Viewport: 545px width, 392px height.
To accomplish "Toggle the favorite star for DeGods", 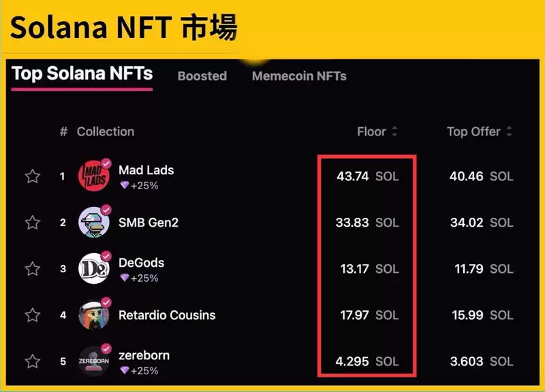I will [x=32, y=269].
